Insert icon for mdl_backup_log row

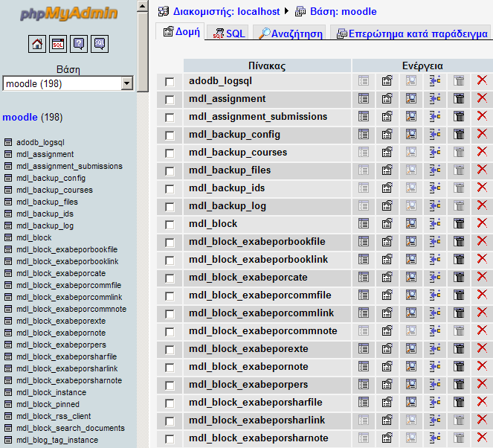pos(435,205)
